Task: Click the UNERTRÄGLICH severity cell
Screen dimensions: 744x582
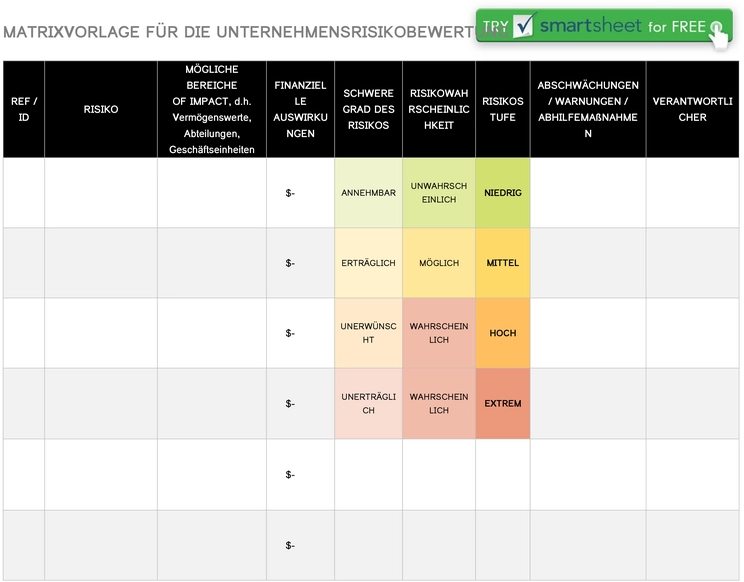Action: [368, 403]
